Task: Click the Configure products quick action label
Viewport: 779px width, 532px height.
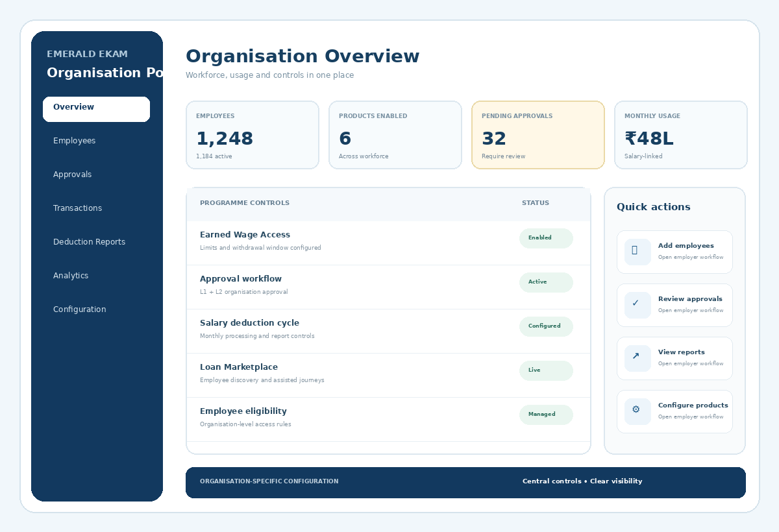Action: (693, 405)
